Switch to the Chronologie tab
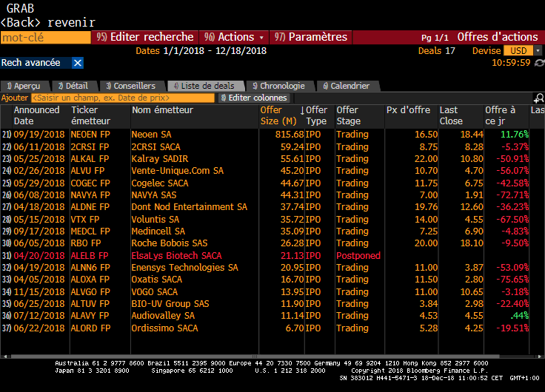The height and width of the screenshot is (392, 545). click(x=280, y=86)
